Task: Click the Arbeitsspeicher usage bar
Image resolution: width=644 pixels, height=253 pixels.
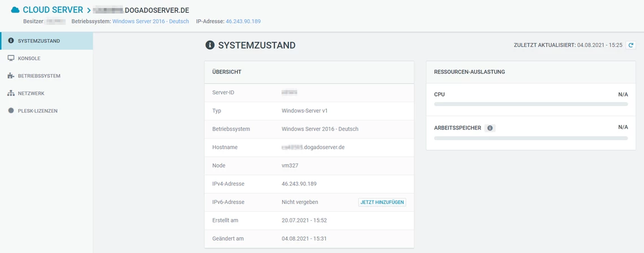Action: pos(530,138)
